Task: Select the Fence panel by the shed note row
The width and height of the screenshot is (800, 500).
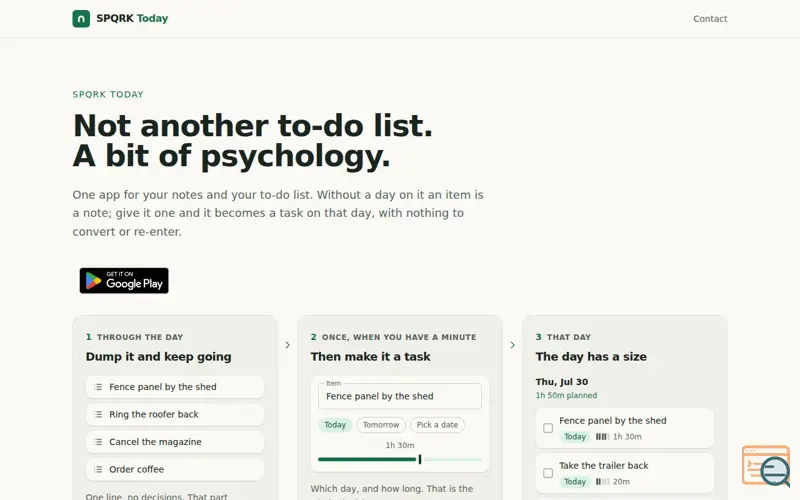Action: coord(175,387)
